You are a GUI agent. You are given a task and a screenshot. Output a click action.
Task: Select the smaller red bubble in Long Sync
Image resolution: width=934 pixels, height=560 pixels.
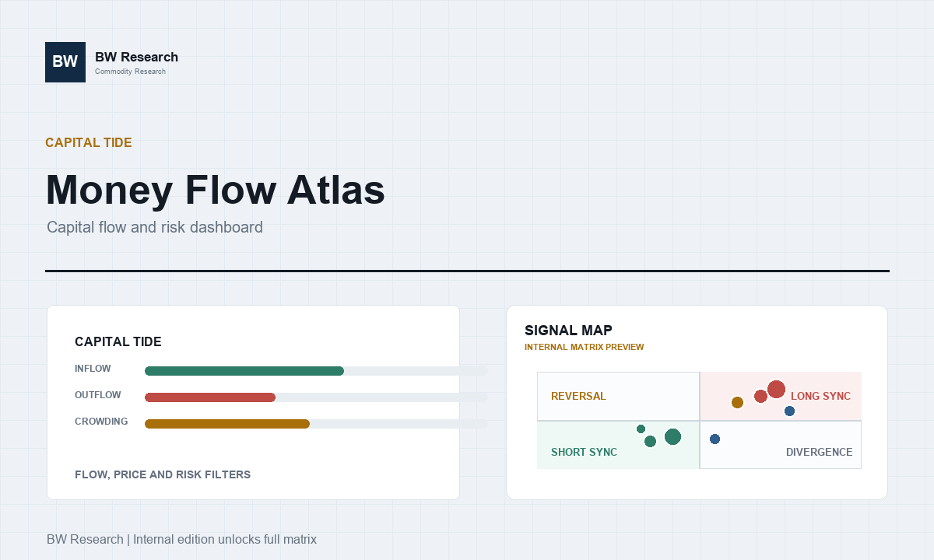(x=760, y=397)
